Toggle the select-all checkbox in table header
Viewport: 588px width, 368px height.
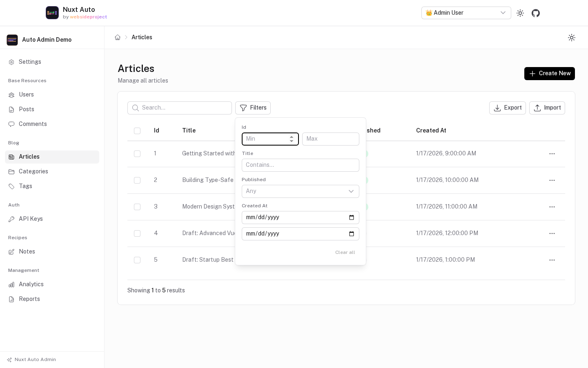pos(137,131)
